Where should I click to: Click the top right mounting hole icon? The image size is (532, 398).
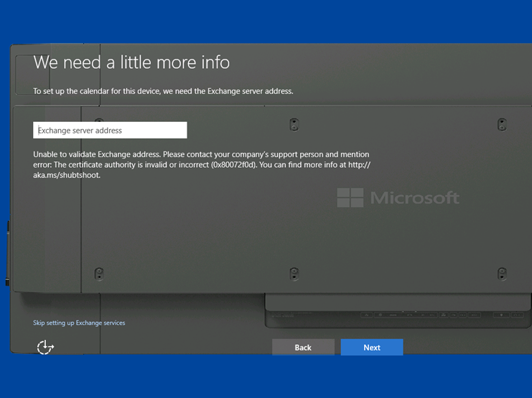click(502, 125)
